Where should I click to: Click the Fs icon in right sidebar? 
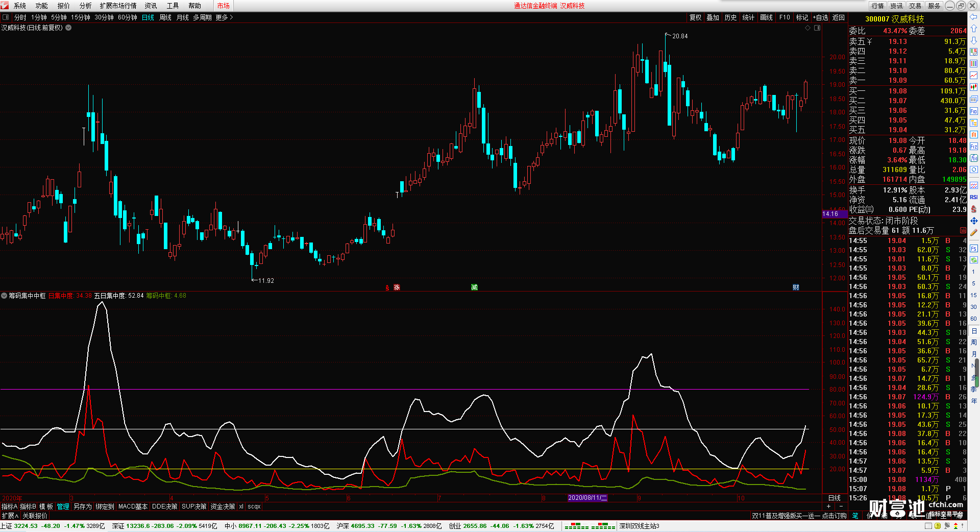974,249
